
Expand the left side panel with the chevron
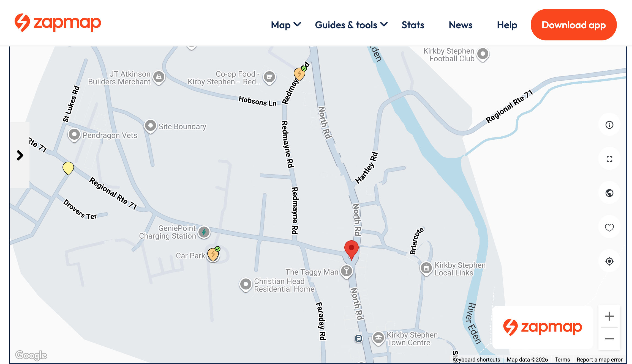(x=20, y=155)
